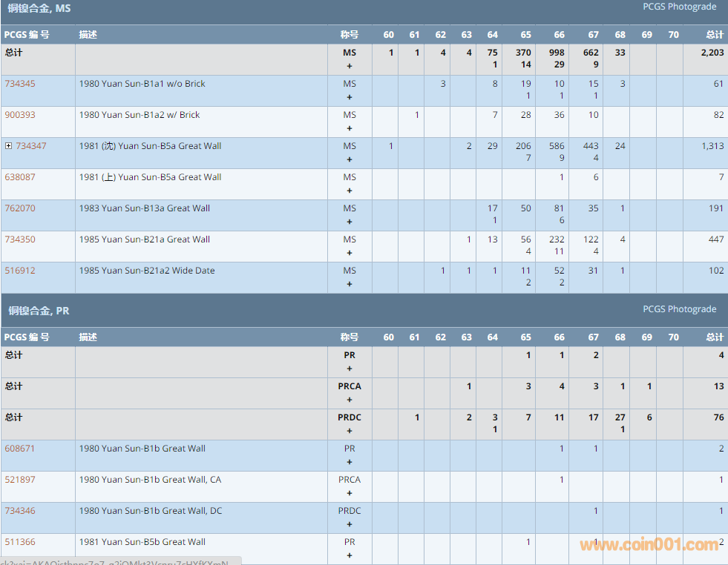Viewport: 728px width, 565px height.
Task: Open PCGS number 900393 link
Action: [x=20, y=115]
